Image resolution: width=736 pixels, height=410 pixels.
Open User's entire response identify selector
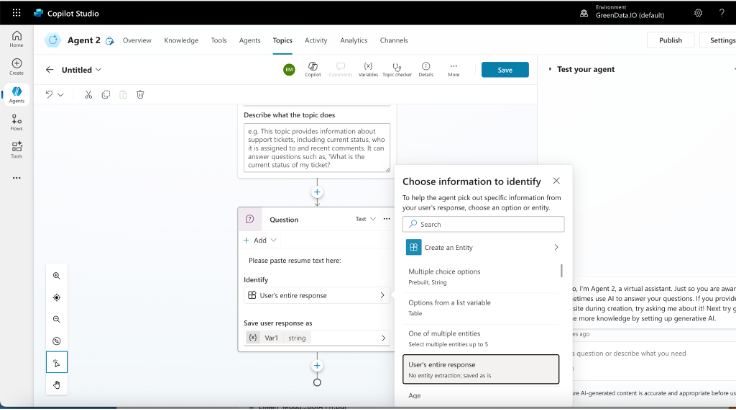pos(317,295)
